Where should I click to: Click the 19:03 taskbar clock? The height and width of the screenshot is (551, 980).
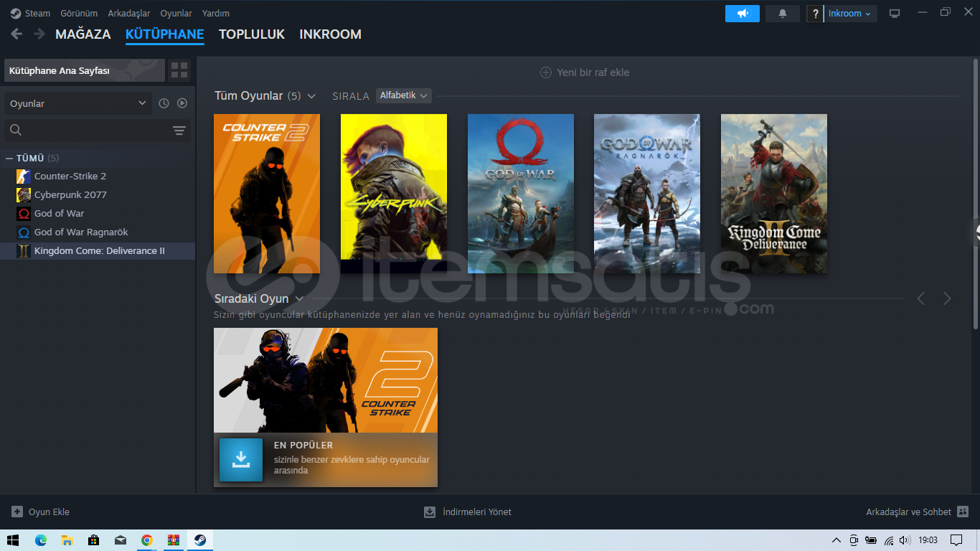pos(928,540)
